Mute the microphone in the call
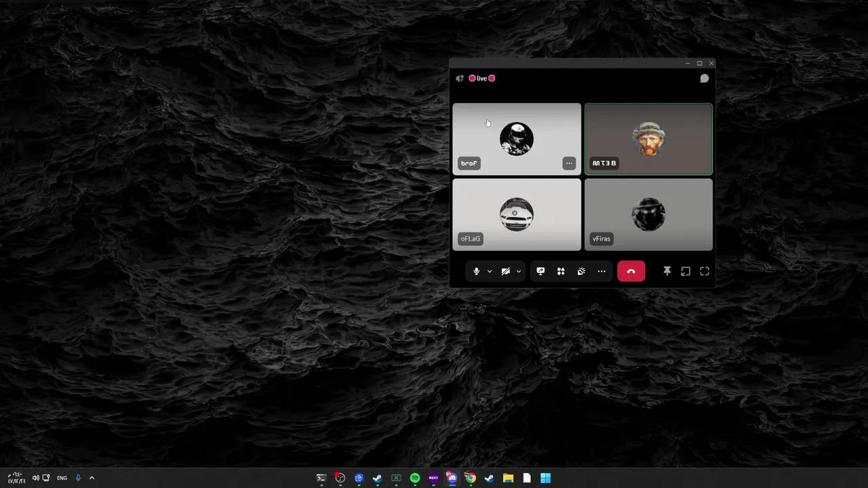Image resolution: width=868 pixels, height=488 pixels. point(476,271)
